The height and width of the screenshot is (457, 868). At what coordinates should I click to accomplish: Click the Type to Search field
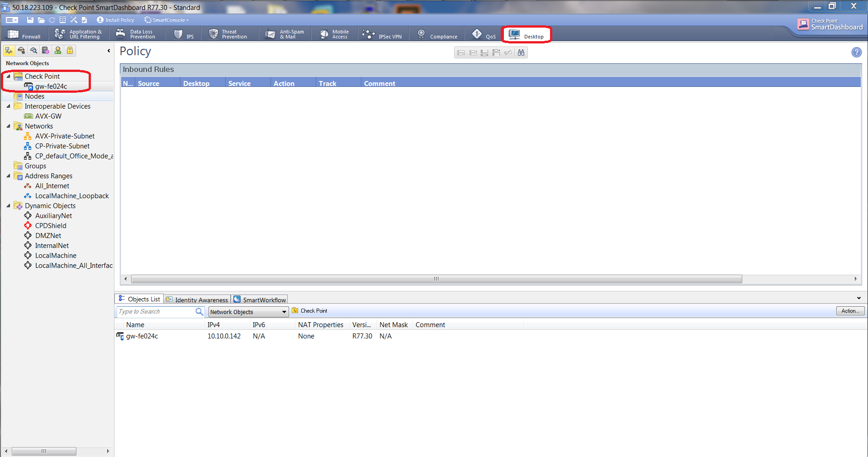tap(155, 312)
